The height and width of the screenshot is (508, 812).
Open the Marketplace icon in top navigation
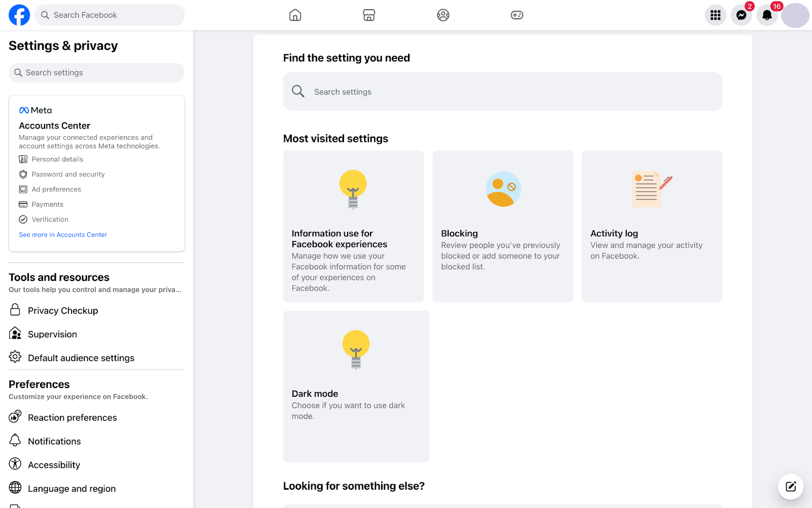[x=369, y=15]
